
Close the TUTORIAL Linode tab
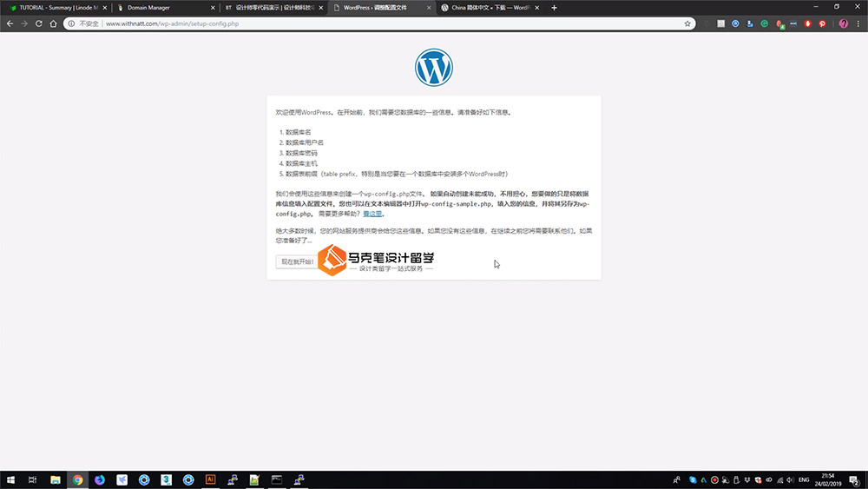105,8
